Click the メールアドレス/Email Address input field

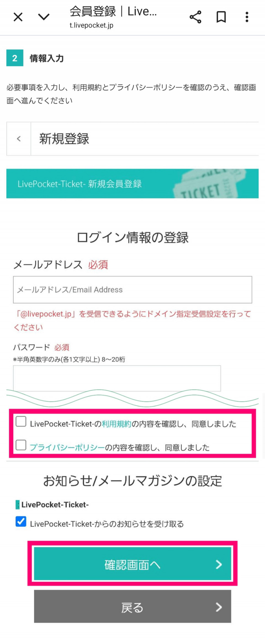click(132, 290)
